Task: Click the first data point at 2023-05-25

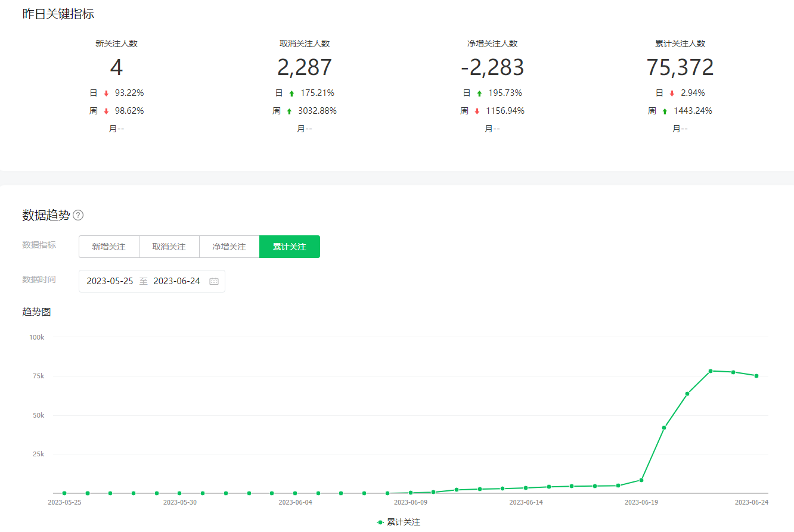Action: pyautogui.click(x=64, y=493)
